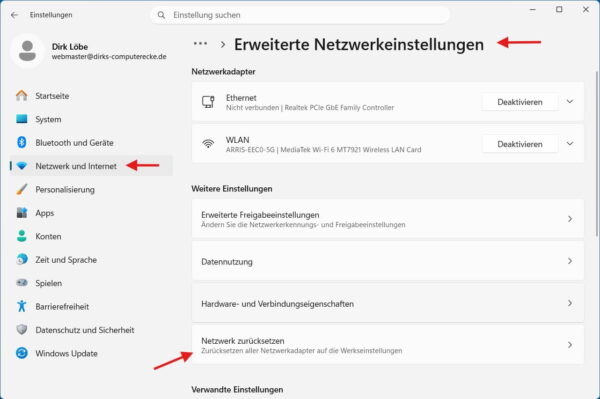Viewport: 600px width, 399px height.
Task: Click the Bluetooth icon in sidebar
Action: pyautogui.click(x=22, y=142)
